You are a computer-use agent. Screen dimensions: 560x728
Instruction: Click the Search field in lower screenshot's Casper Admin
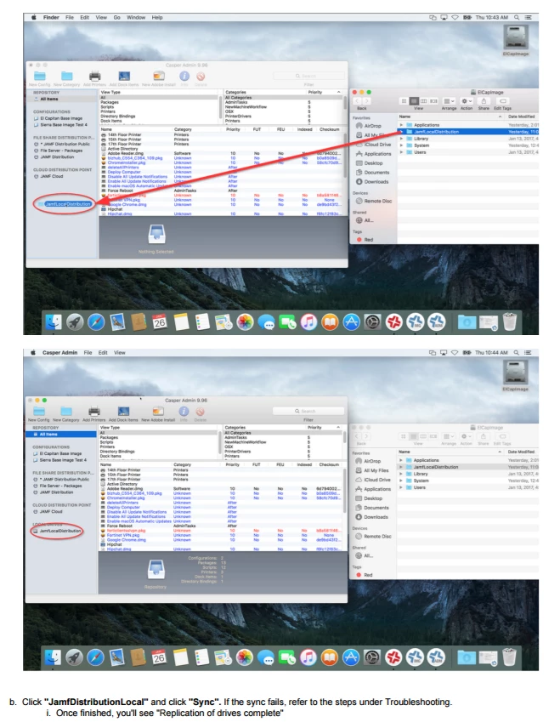point(308,411)
